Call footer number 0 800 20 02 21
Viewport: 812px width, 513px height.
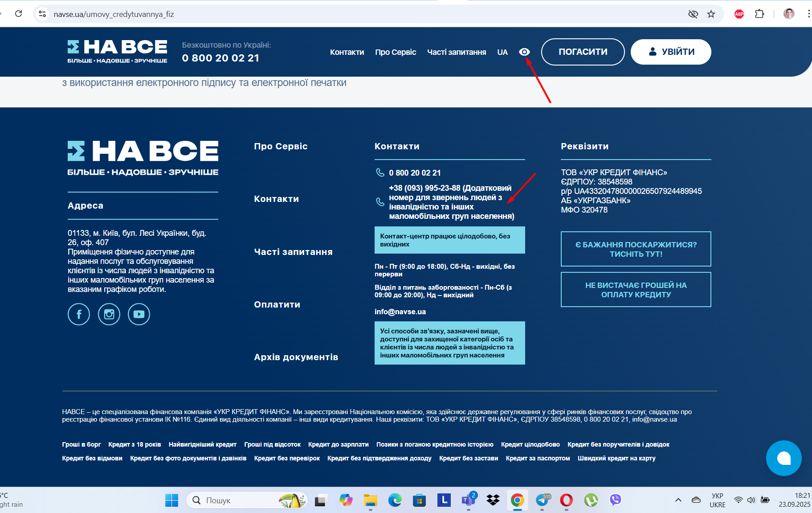coord(415,172)
